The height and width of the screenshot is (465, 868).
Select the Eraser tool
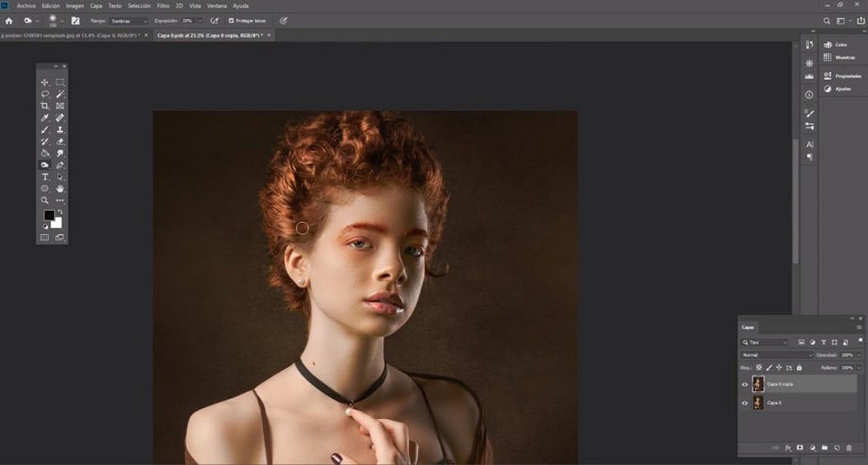click(x=60, y=141)
